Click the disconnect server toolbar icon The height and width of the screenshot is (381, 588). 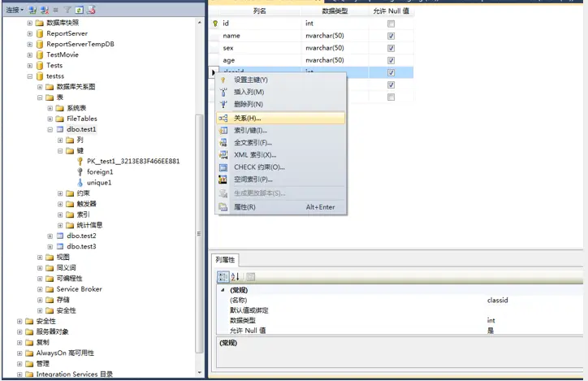[x=45, y=10]
